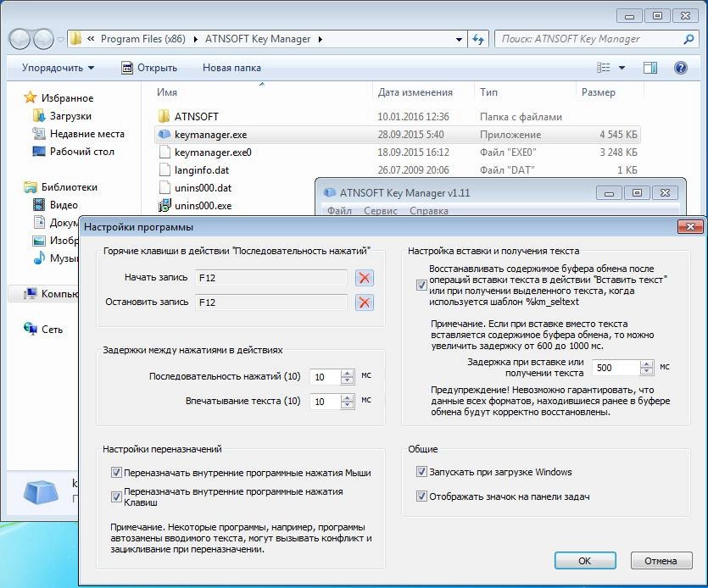Clear the 'Остановить запись' hotkey with red X
The height and width of the screenshot is (588, 708).
(365, 302)
